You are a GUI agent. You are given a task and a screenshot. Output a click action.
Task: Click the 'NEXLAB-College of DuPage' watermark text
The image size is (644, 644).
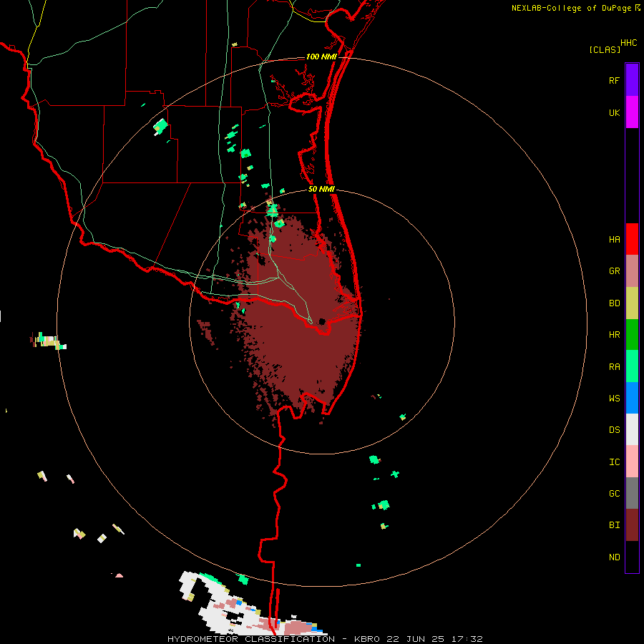tap(571, 8)
